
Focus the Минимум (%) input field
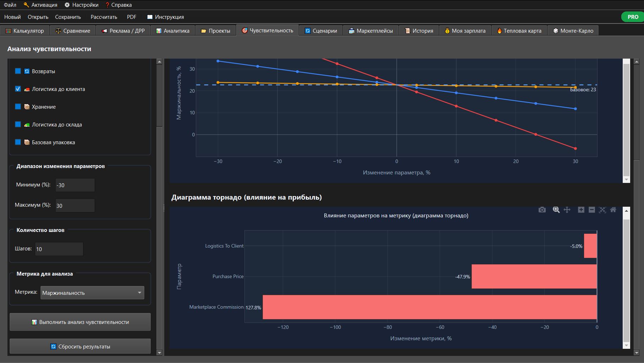[75, 185]
